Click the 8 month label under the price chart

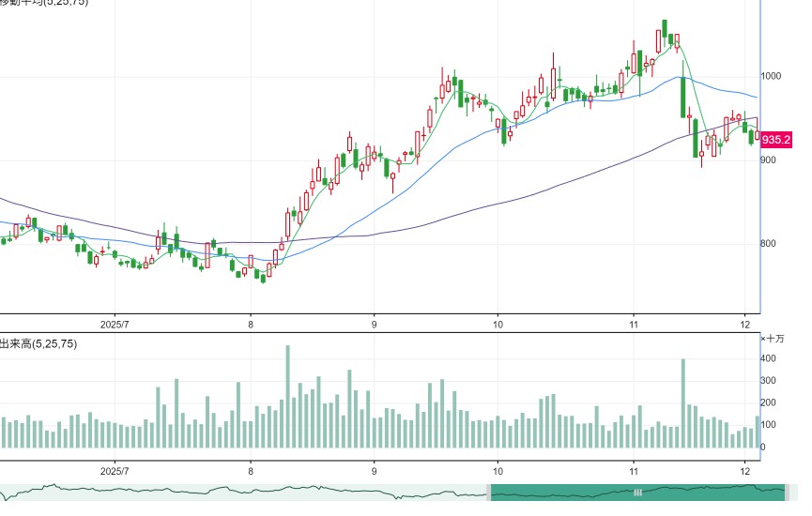tap(251, 325)
